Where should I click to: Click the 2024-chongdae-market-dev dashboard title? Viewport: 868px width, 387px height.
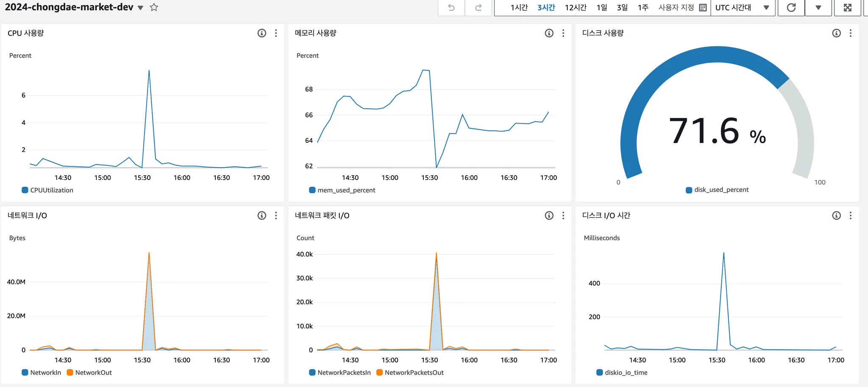pos(69,7)
